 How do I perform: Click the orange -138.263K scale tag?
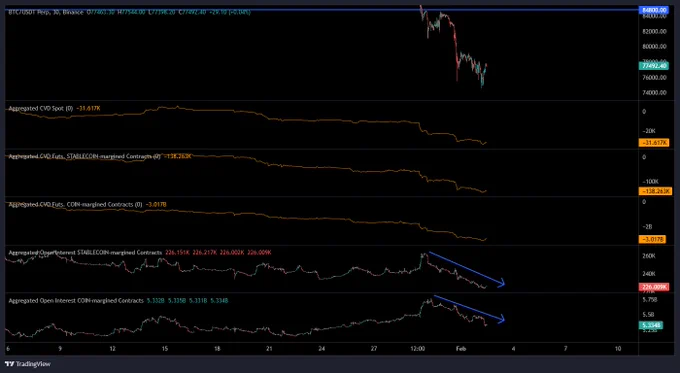click(656, 191)
